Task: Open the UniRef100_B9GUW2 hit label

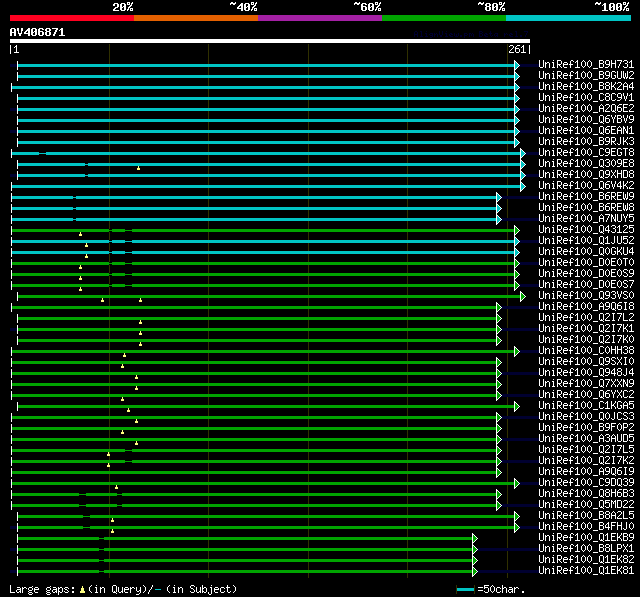Action: (586, 75)
